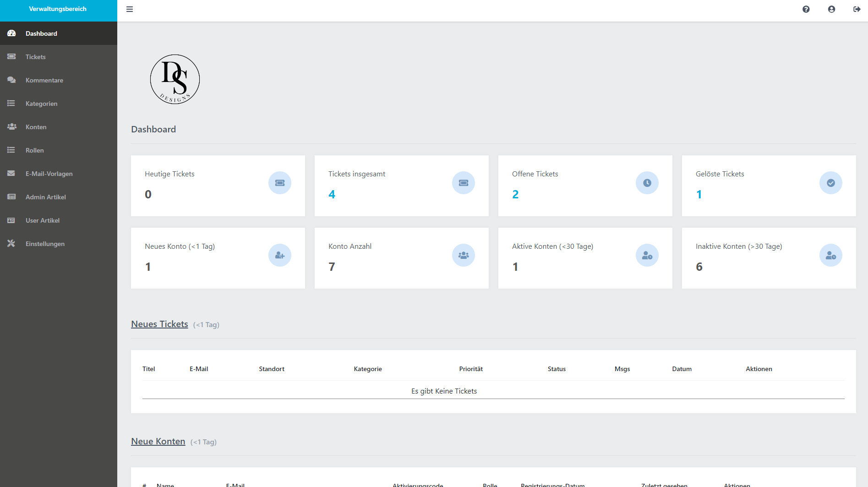Select Konten in sidebar

click(x=36, y=127)
